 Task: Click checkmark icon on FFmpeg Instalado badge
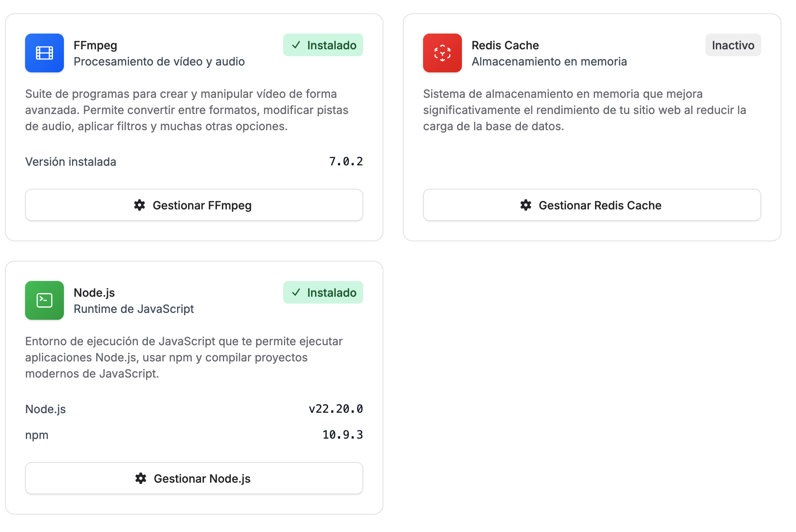296,45
